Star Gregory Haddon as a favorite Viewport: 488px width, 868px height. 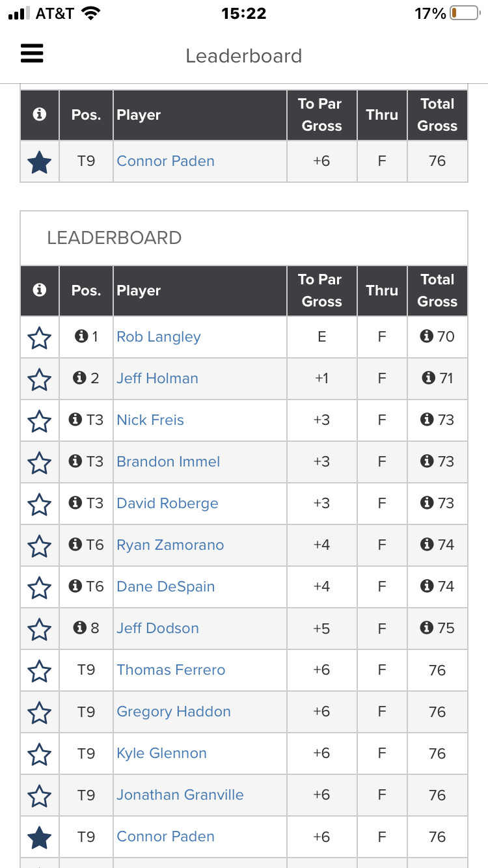click(40, 712)
